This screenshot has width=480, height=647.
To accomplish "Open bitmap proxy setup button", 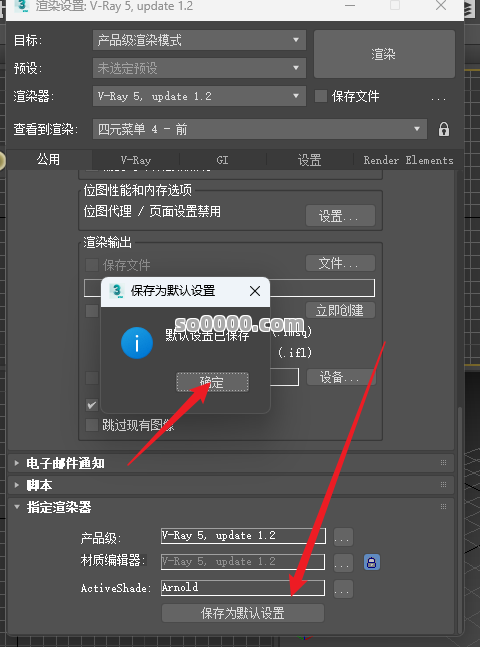I will coord(340,215).
